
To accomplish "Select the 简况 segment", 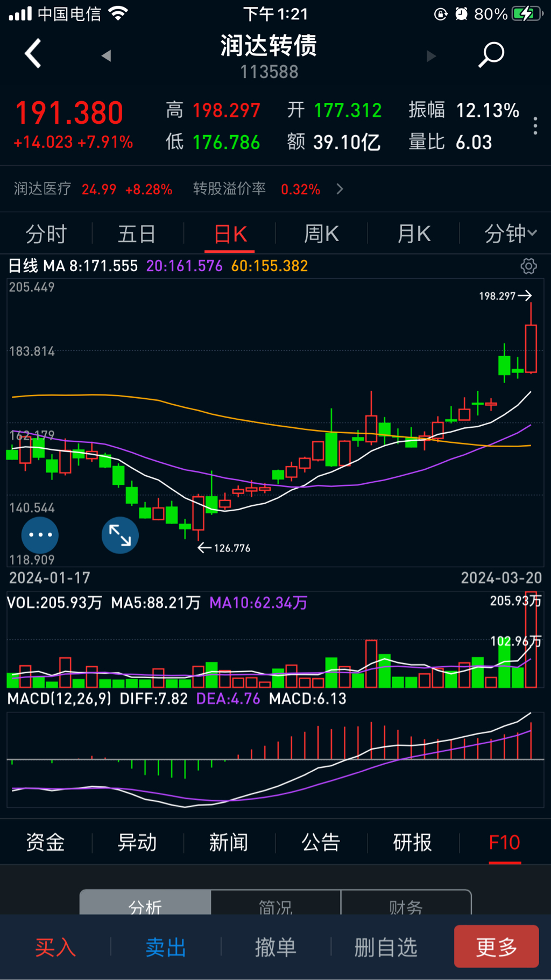I will (x=275, y=903).
